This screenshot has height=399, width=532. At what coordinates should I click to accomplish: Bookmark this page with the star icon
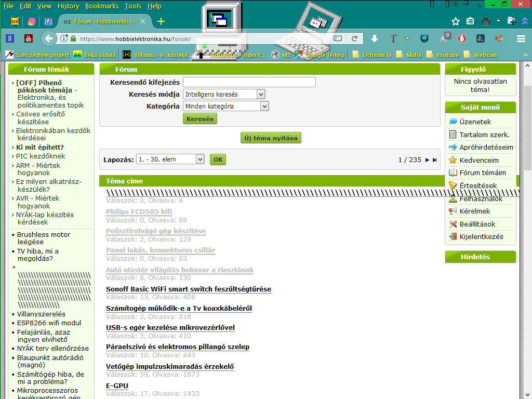[x=455, y=21]
